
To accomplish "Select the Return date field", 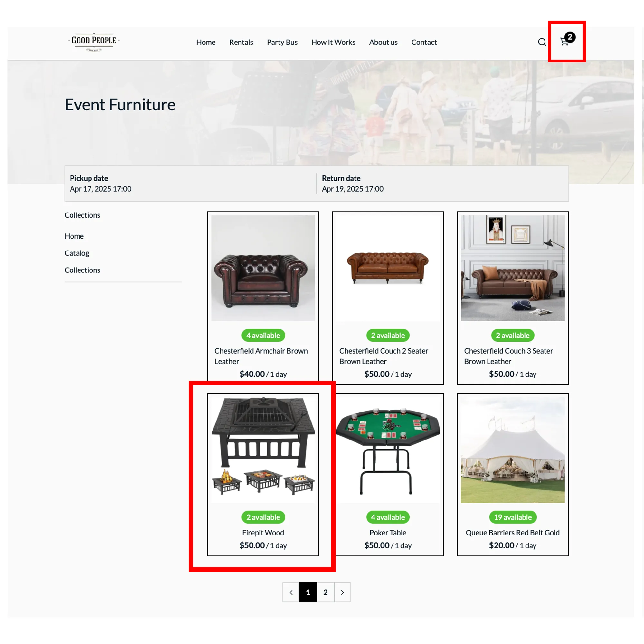I will click(x=443, y=183).
